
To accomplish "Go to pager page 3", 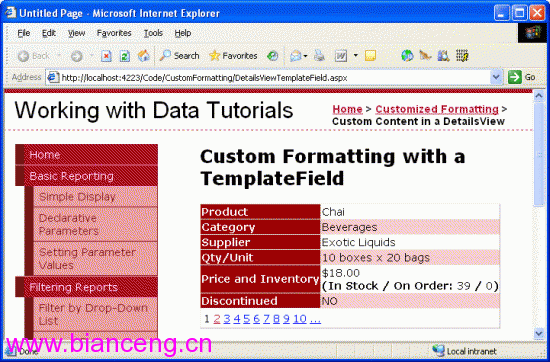I will 227,319.
